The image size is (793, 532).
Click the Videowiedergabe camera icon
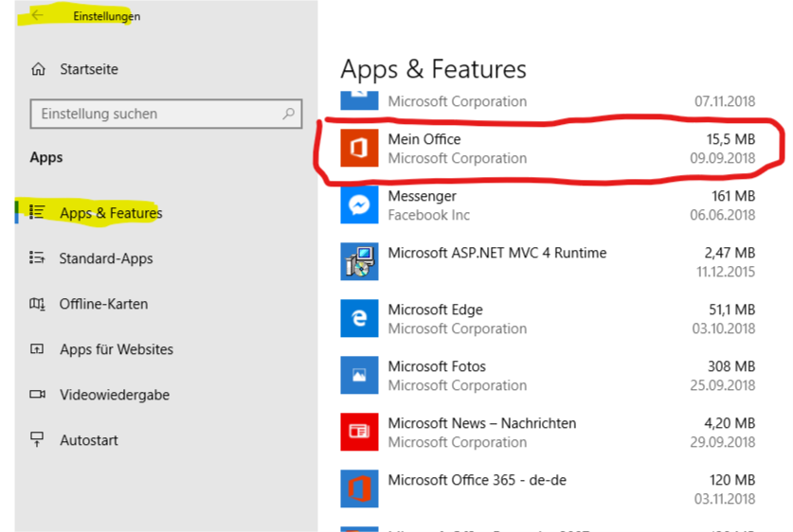[38, 394]
